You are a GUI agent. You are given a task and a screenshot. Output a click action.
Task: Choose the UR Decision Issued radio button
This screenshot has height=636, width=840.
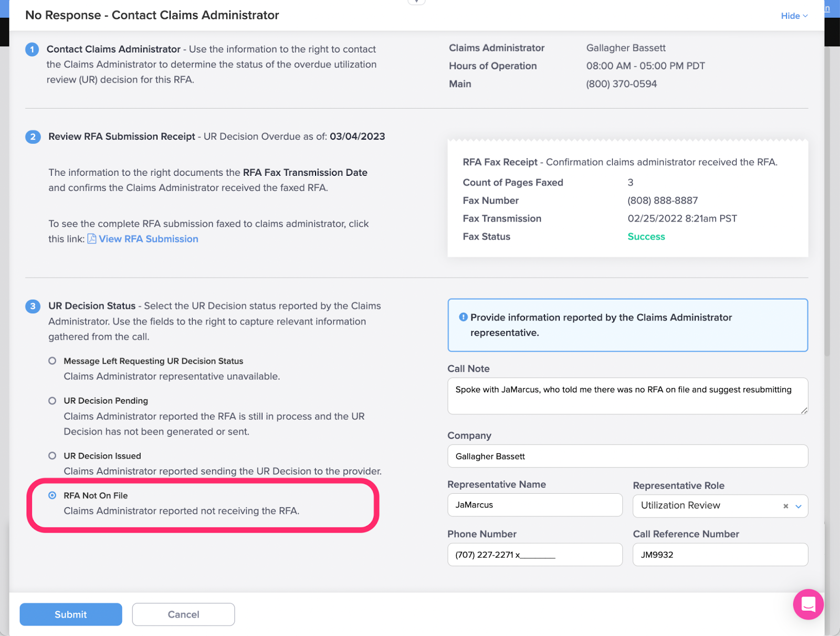coord(52,456)
